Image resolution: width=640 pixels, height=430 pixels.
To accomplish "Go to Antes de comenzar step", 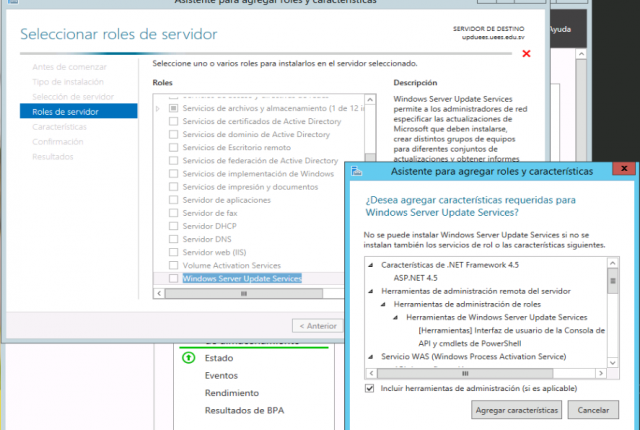I will (69, 67).
